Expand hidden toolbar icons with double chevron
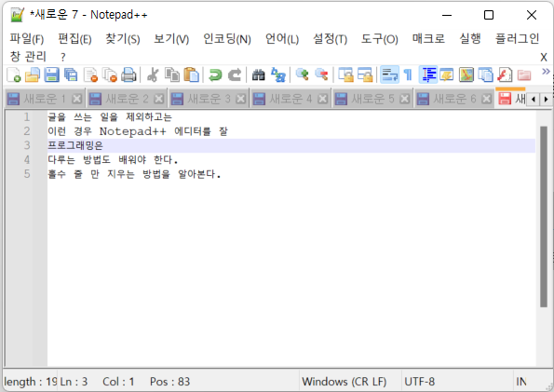Screen dimensions: 554x392 click(x=546, y=72)
